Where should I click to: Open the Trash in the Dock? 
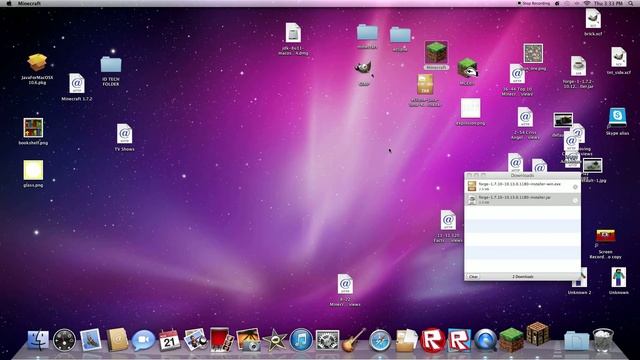603,340
